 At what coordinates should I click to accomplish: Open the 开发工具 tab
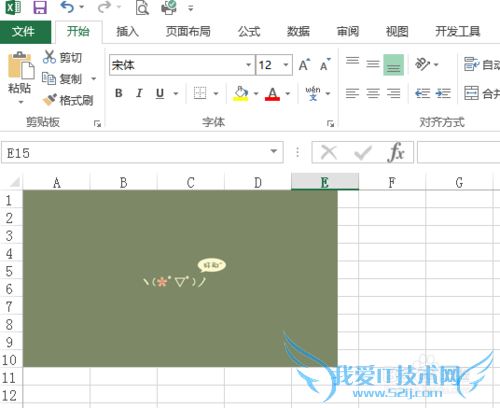(458, 32)
